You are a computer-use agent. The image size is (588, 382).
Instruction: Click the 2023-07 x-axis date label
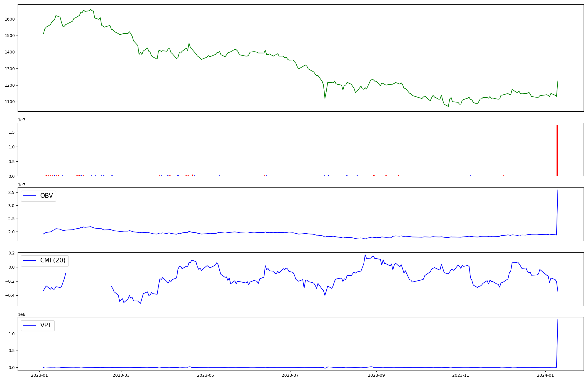(x=290, y=375)
